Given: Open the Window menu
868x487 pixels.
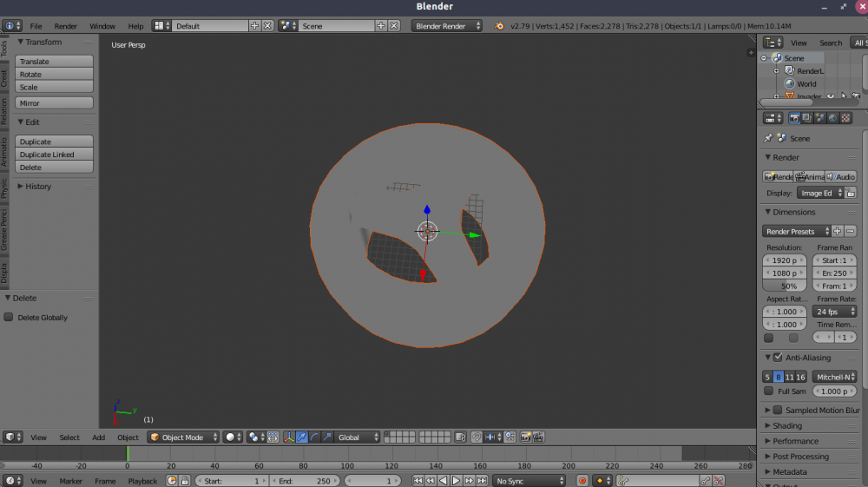Looking at the screenshot, I should pos(102,26).
